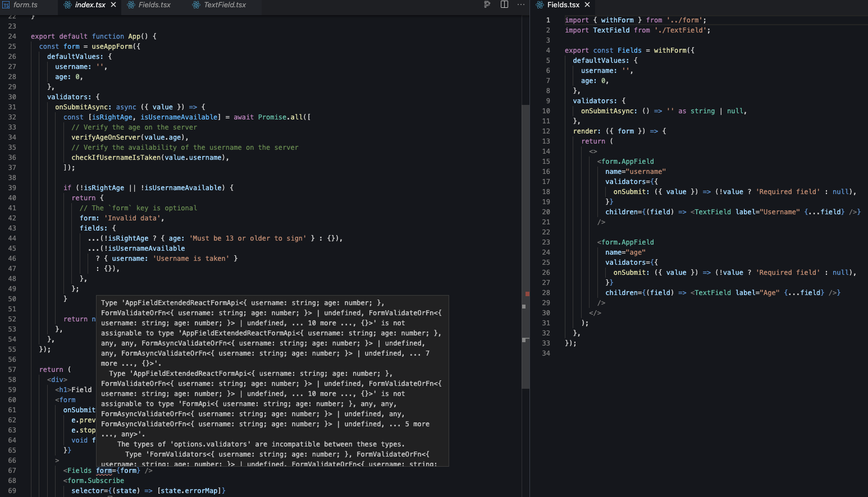Click the comment 'Verify the age on the server'
Screen dimensions: 868x497
pos(134,127)
